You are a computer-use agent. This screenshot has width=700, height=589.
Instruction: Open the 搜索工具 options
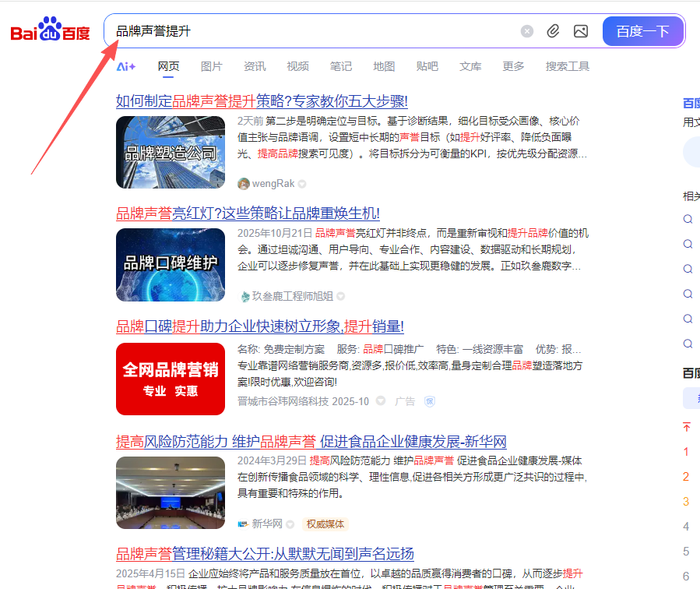[567, 67]
